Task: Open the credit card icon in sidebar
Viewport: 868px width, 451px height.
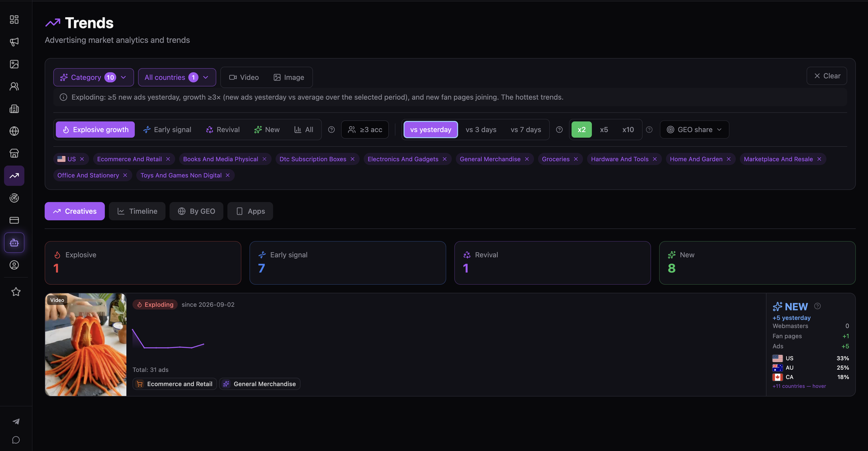Action: (14, 220)
